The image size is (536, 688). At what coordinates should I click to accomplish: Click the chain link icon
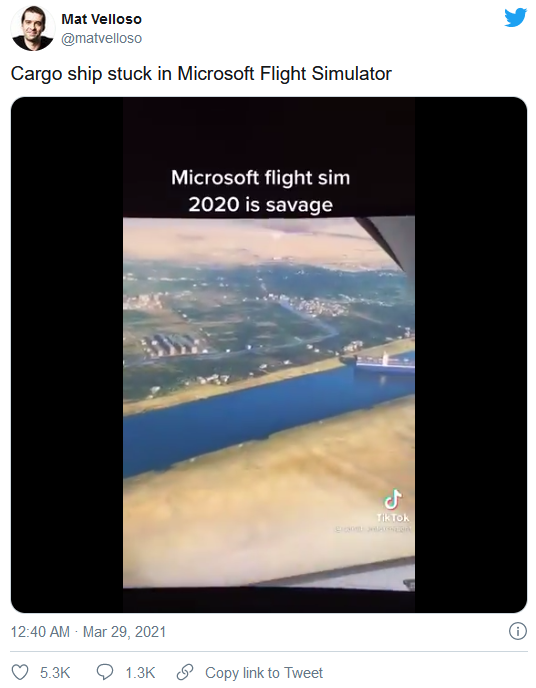[x=185, y=672]
